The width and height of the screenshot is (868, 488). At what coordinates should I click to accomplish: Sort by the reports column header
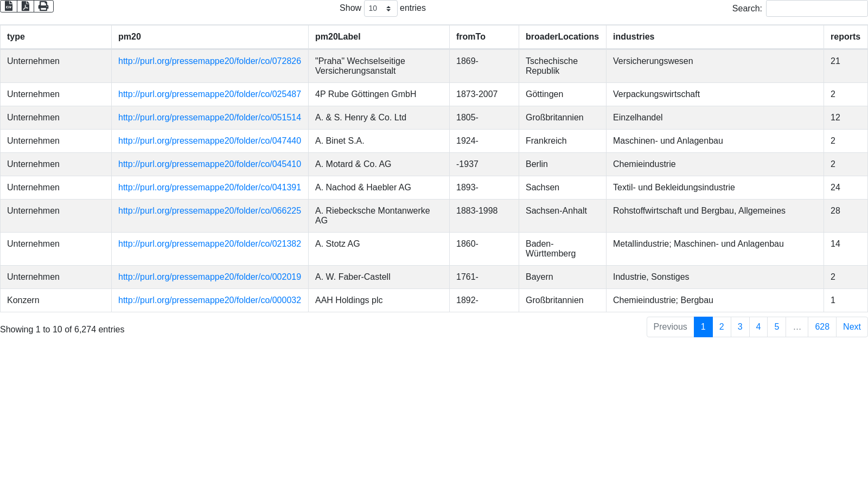click(x=845, y=37)
